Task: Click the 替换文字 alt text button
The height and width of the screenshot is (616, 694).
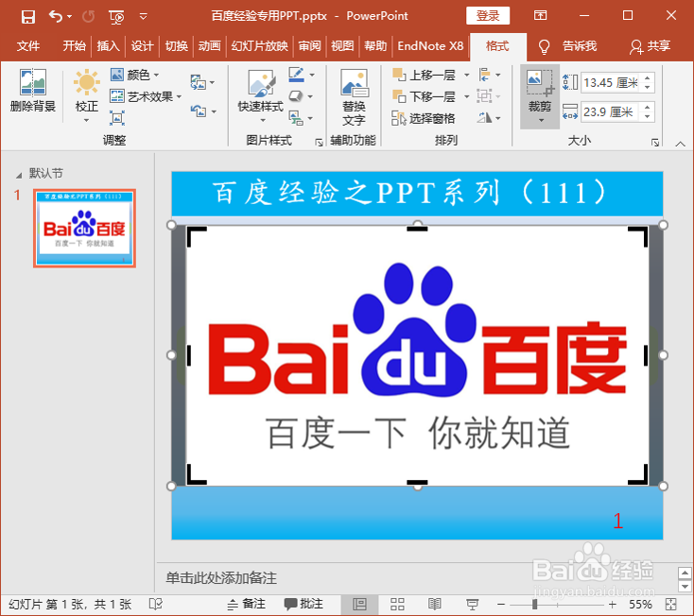Action: pos(354,97)
